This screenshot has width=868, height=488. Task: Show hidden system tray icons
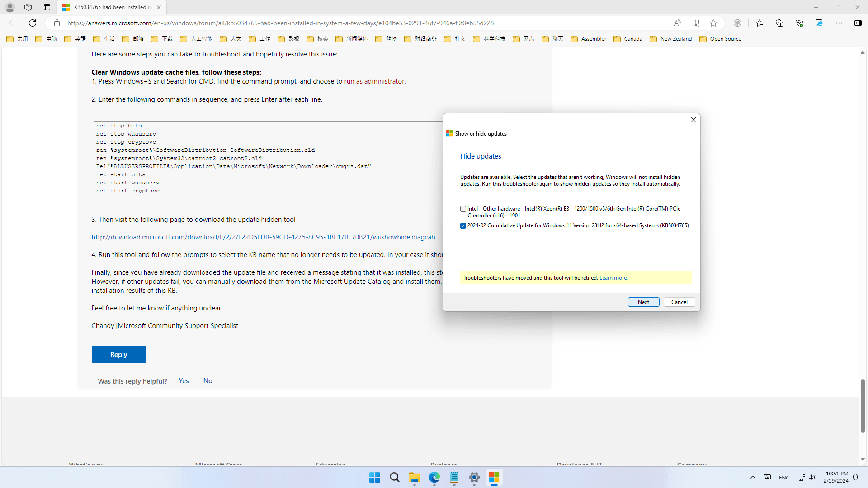pos(752,477)
